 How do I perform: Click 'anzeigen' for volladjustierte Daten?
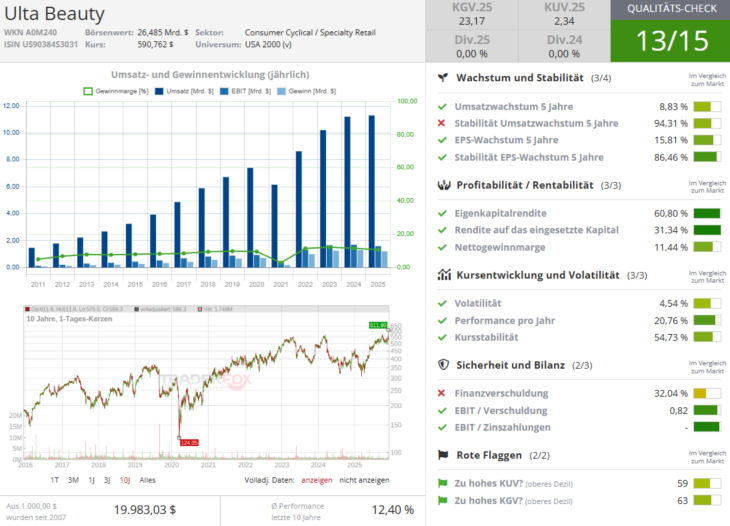(316, 480)
